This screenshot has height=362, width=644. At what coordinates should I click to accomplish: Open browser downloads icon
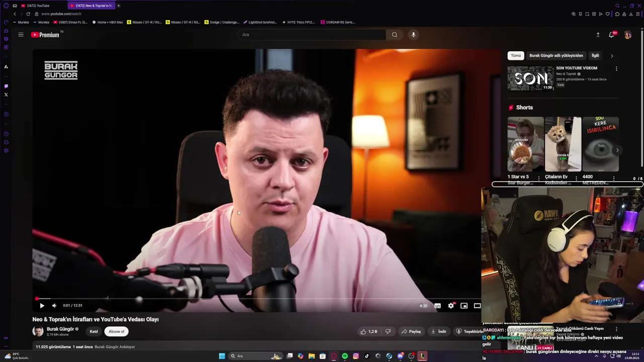pos(631,14)
